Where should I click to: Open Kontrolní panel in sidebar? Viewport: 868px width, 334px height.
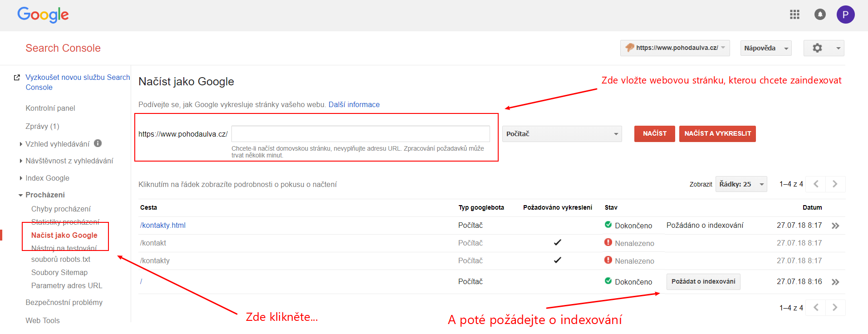pos(50,108)
